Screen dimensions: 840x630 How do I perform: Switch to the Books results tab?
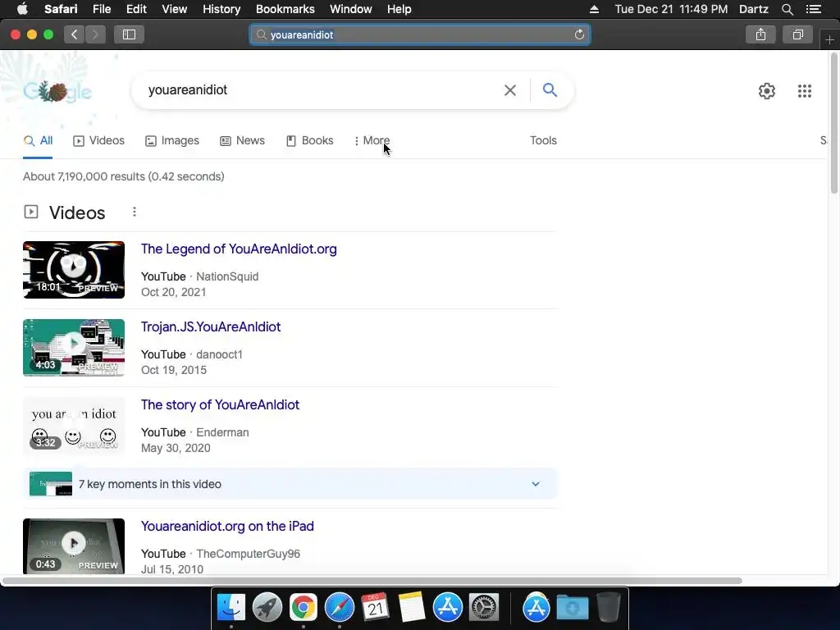click(309, 141)
